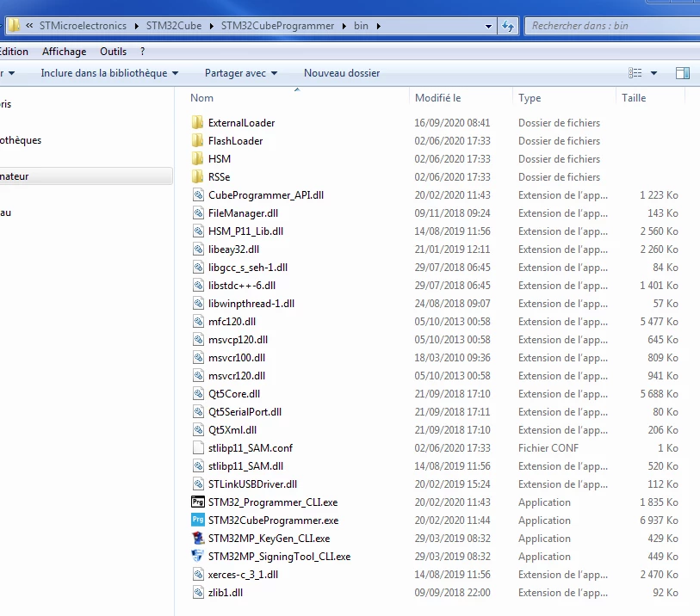Click the HSM_P11_Lib.dll file icon
This screenshot has width=700, height=616.
198,231
